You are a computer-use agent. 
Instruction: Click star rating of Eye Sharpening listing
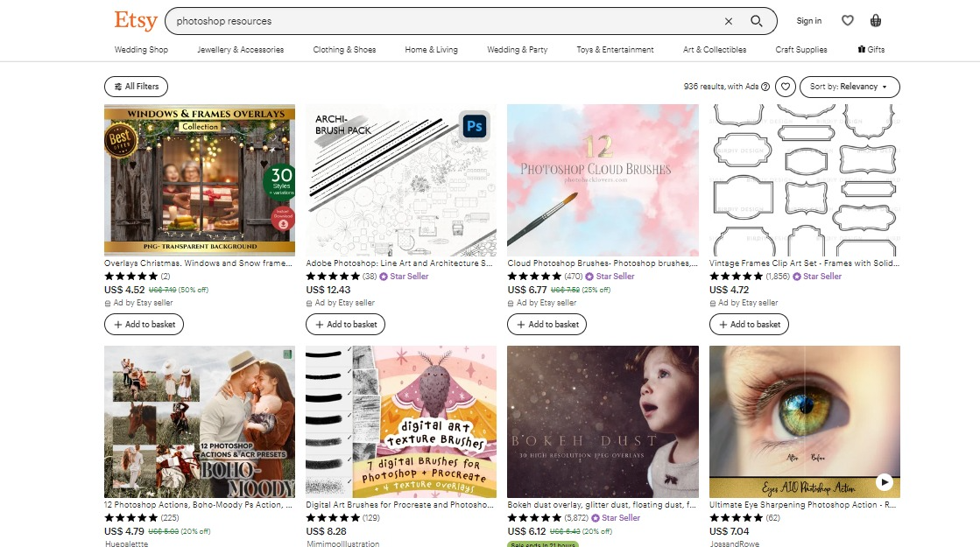click(737, 517)
